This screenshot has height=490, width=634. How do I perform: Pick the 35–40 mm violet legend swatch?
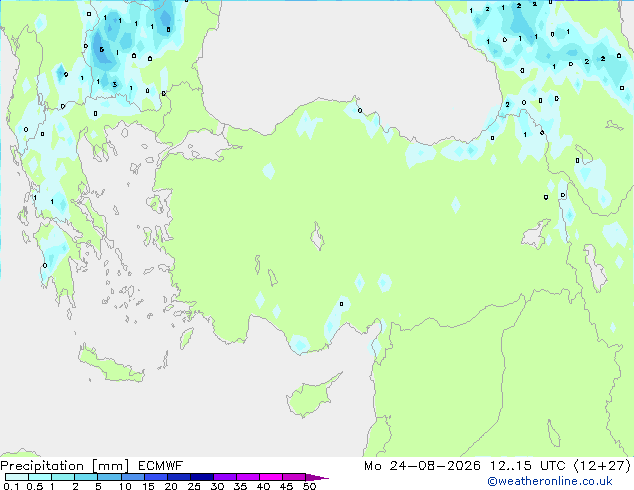coord(248,477)
